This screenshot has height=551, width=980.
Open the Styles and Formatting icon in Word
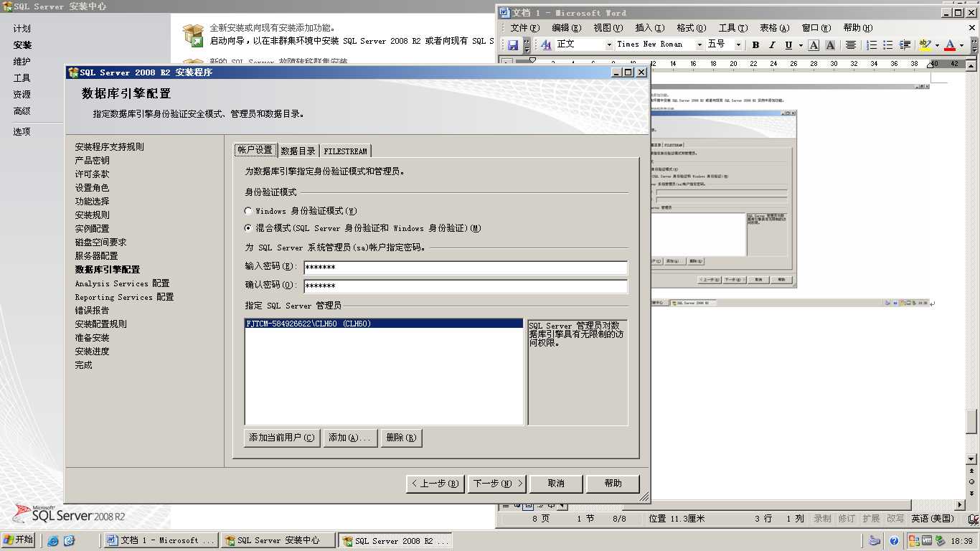coord(546,44)
